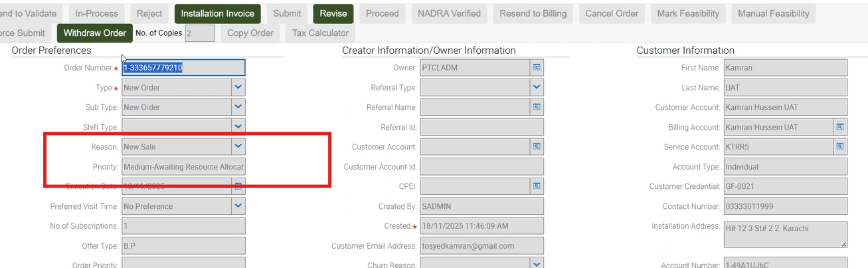Open the Execution Date calendar icon
Screen dimensions: 868x268
238,186
